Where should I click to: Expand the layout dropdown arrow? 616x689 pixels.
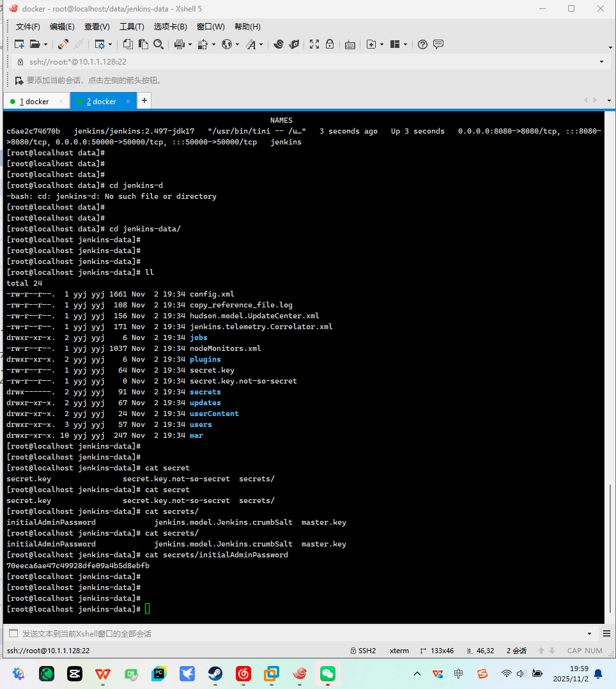[405, 44]
